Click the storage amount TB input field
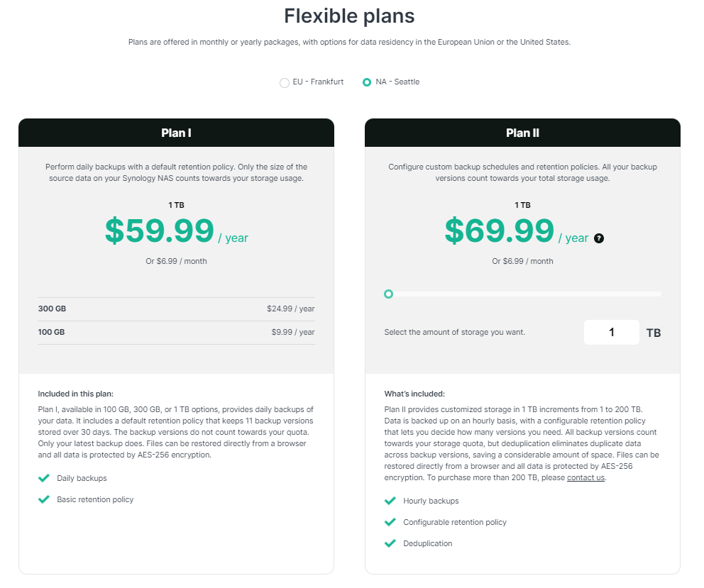This screenshot has height=588, width=704. click(612, 332)
